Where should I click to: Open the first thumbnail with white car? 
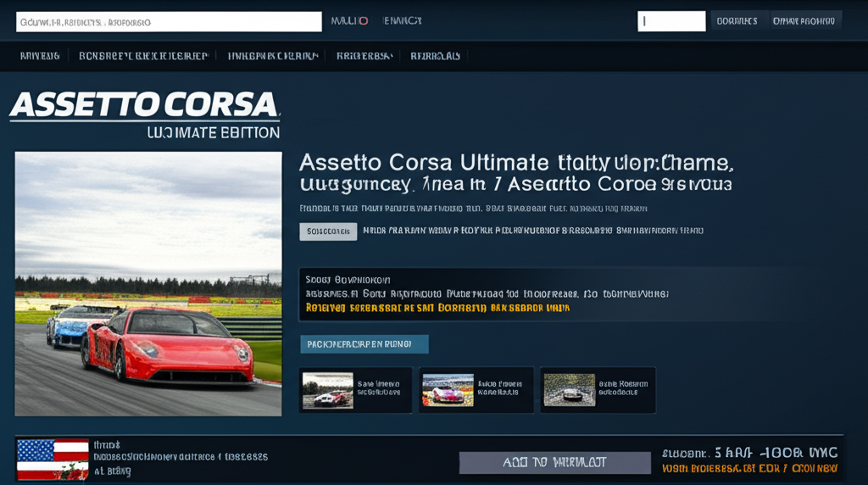click(328, 390)
